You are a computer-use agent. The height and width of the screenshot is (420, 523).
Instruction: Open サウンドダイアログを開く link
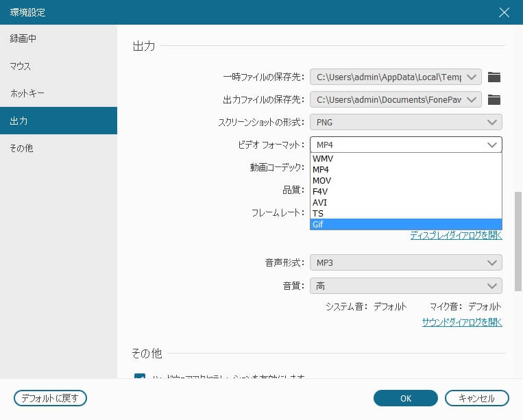coord(462,322)
